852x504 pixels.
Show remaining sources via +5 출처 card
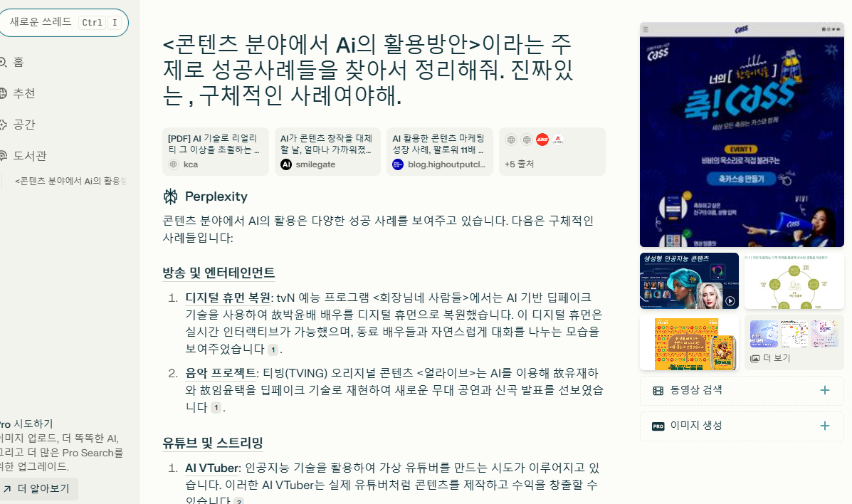pos(552,152)
